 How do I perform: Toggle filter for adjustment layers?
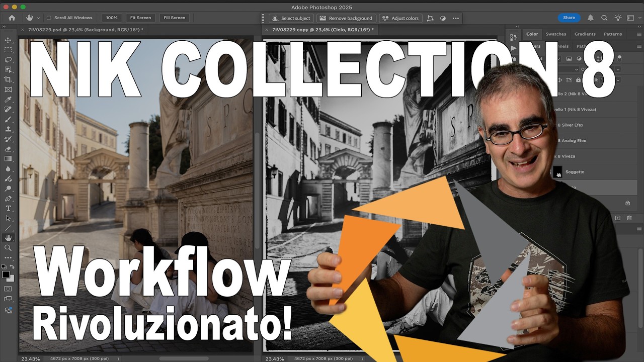click(579, 58)
